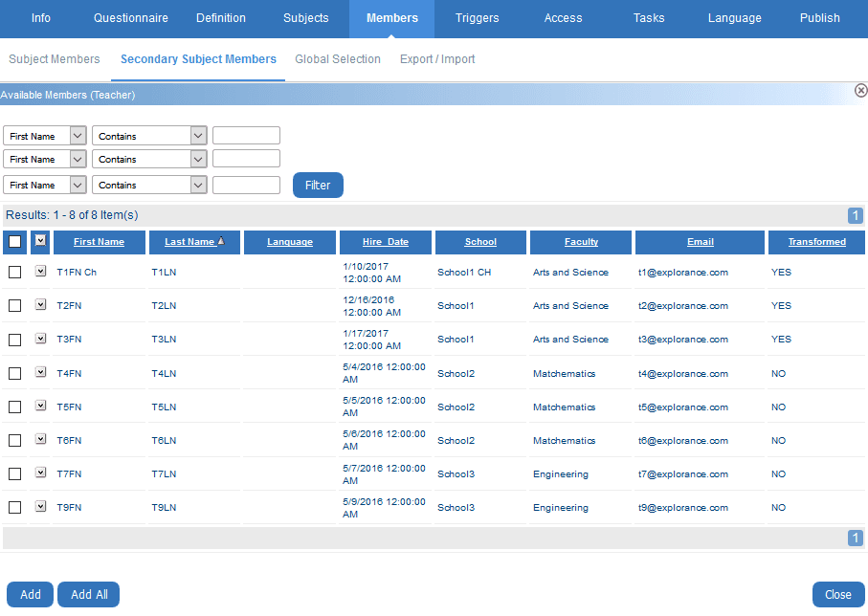Open the Questionnaire tab

(x=131, y=18)
